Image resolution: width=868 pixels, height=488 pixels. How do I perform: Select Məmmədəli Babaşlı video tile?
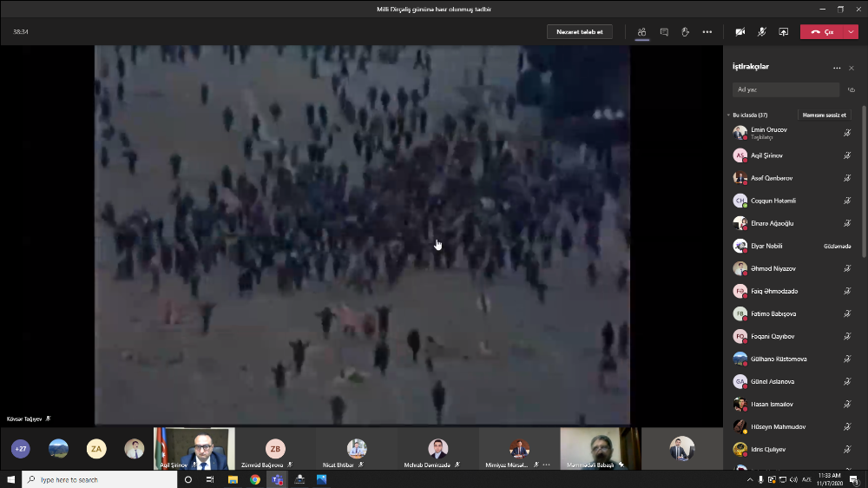[x=600, y=448]
